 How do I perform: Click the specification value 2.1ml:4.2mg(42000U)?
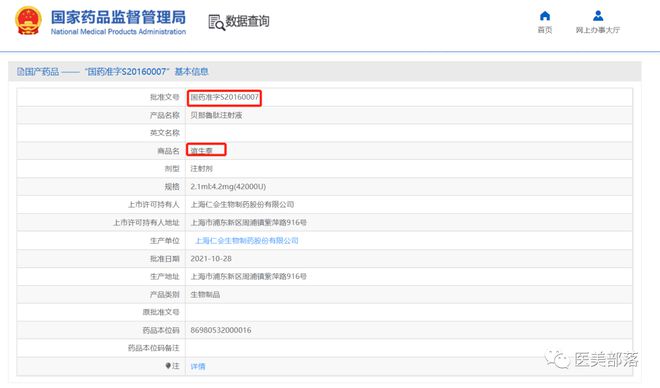228,186
